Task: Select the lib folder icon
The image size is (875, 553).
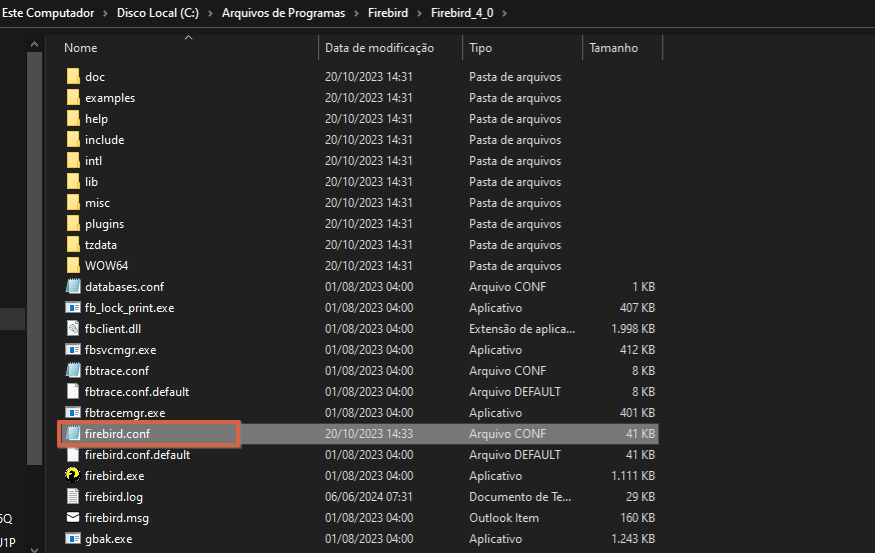Action: pos(73,182)
